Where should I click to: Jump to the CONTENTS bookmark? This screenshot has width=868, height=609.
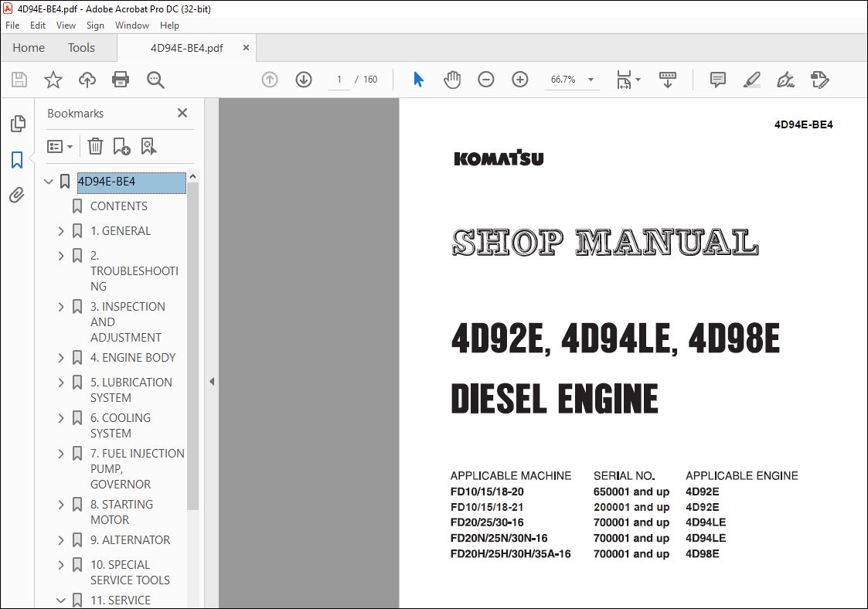(x=118, y=206)
